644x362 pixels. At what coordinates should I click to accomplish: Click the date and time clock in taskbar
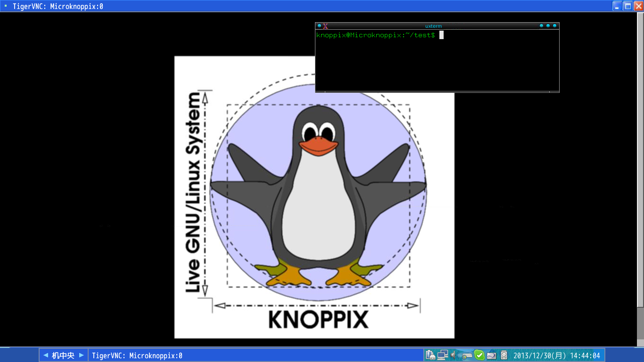(557, 355)
